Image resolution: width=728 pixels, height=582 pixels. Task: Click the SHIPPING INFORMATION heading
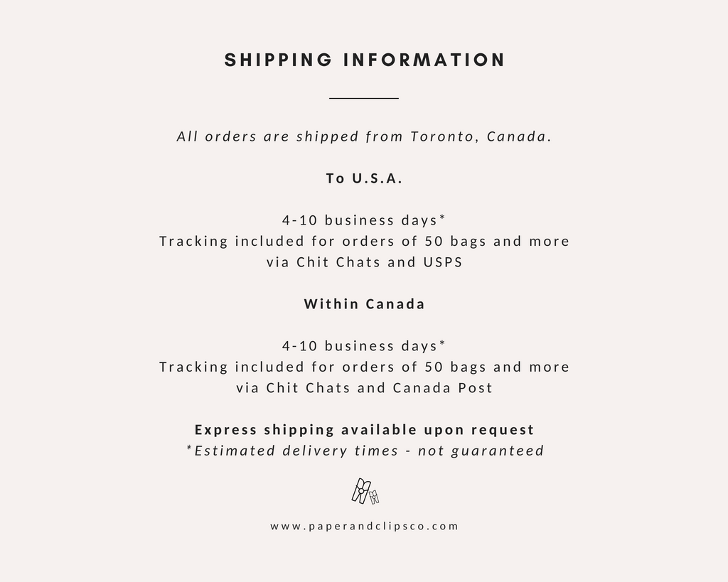pyautogui.click(x=364, y=60)
